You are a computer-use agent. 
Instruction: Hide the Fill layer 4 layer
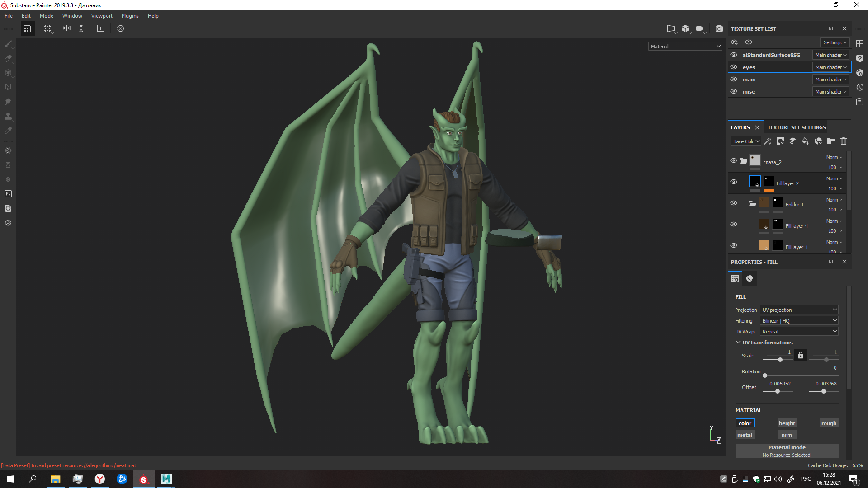pos(734,224)
